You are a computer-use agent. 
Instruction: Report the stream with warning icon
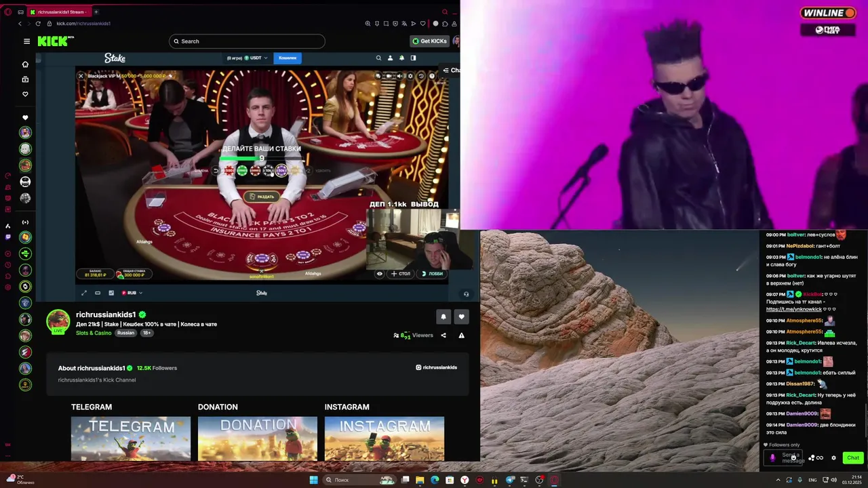tap(462, 335)
